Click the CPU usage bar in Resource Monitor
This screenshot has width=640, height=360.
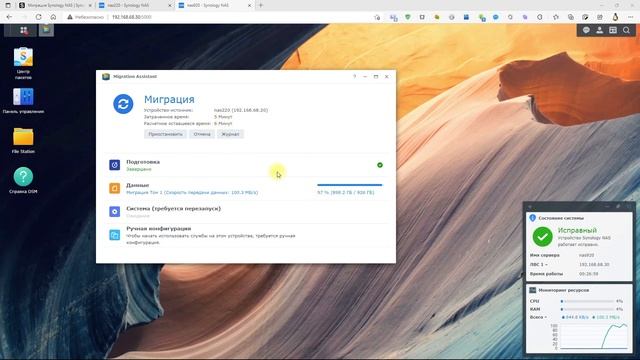pos(587,301)
